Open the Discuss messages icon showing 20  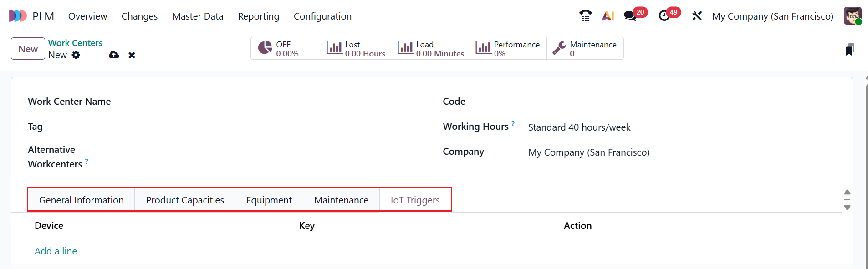pyautogui.click(x=631, y=15)
